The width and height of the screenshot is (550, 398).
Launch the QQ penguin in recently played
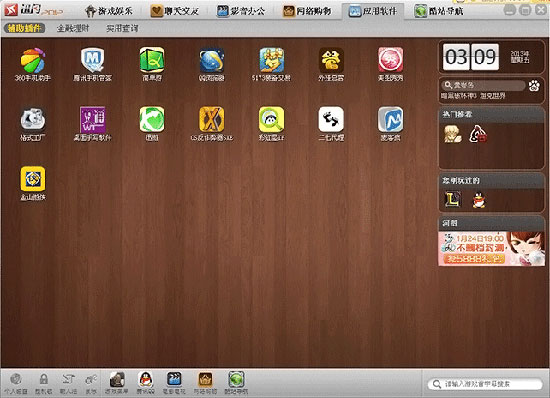tap(478, 200)
